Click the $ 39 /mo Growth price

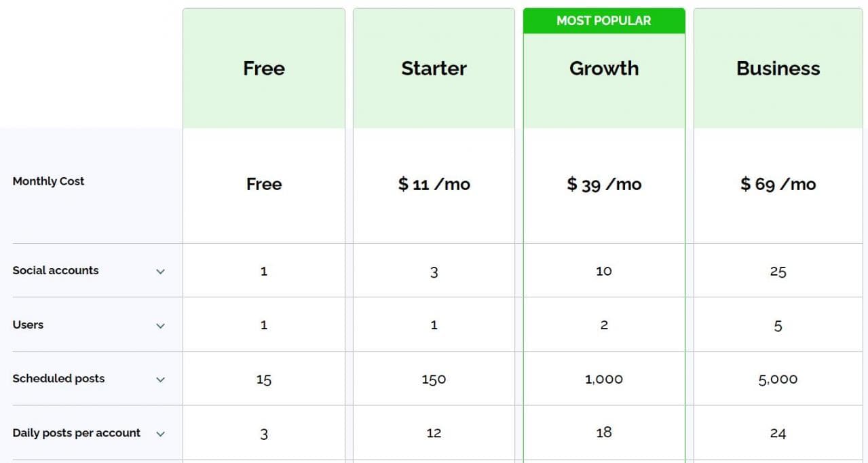click(x=604, y=184)
